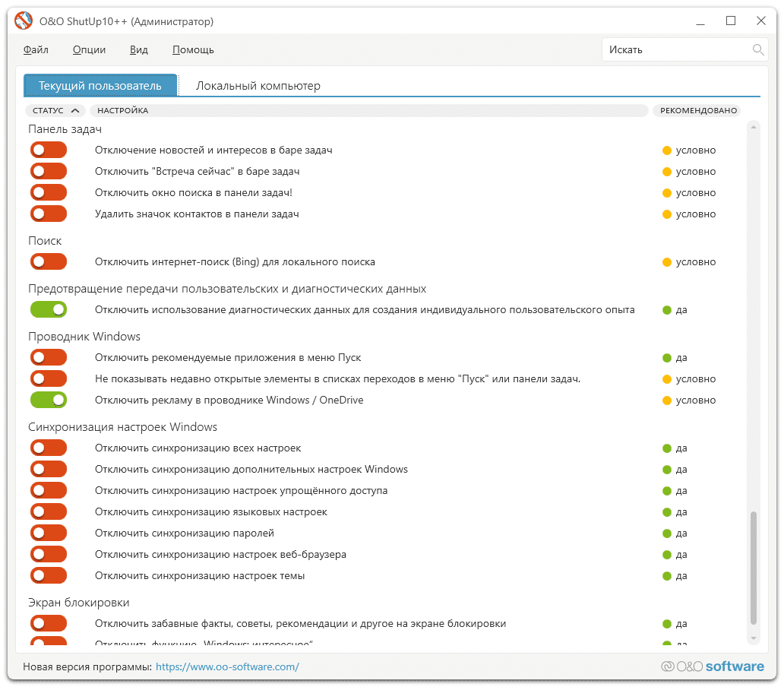Click the search magnifier icon

(757, 50)
